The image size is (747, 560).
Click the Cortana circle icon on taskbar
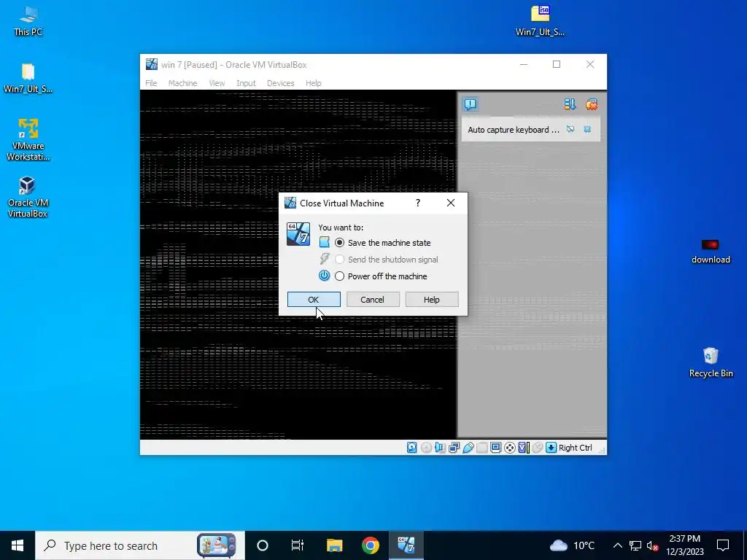pos(263,545)
